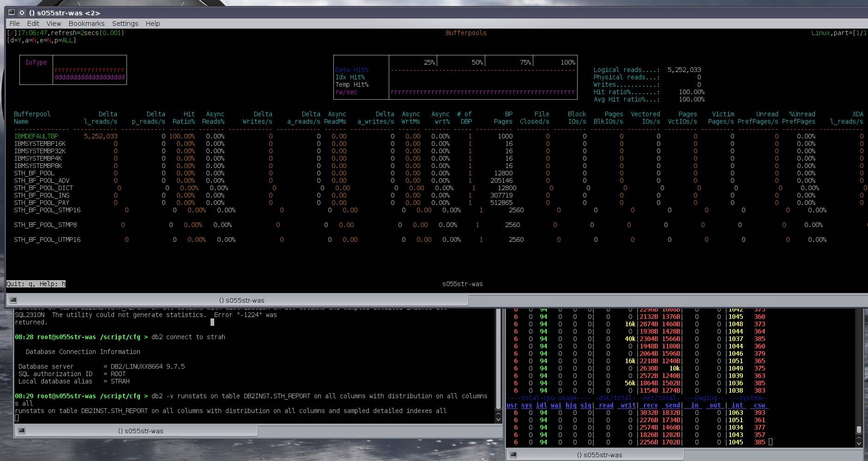868x461 pixels.
Task: Click the Bufferpools screen title
Action: (x=466, y=33)
